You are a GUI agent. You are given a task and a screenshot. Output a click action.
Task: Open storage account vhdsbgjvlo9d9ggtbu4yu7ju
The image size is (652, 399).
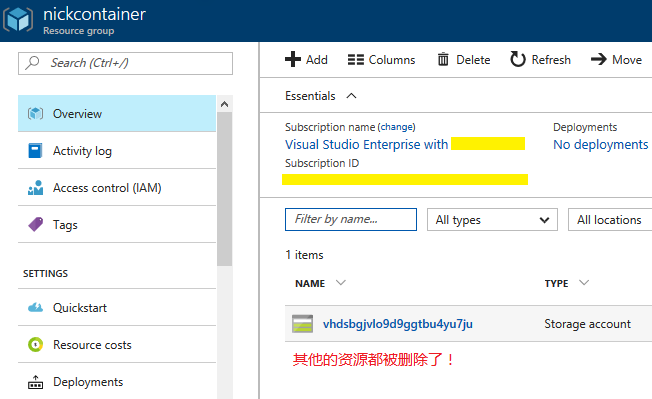398,324
